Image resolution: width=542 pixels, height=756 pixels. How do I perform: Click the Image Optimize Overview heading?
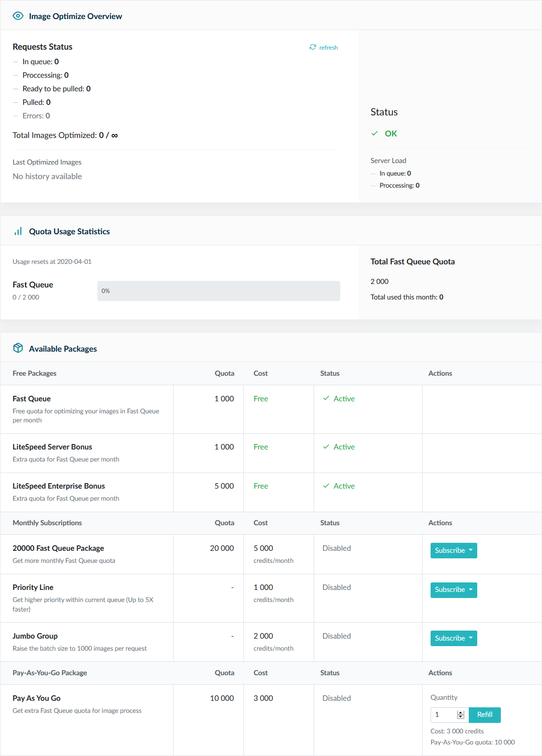75,16
